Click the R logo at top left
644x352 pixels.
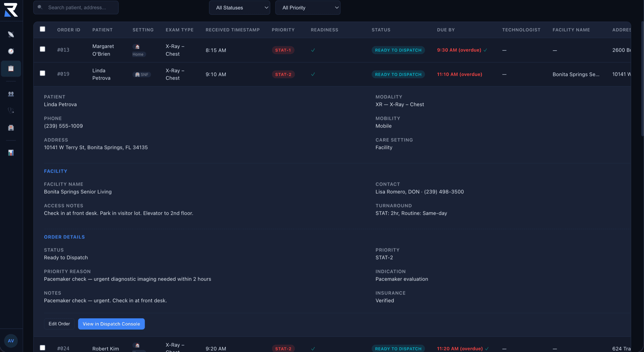click(x=11, y=10)
